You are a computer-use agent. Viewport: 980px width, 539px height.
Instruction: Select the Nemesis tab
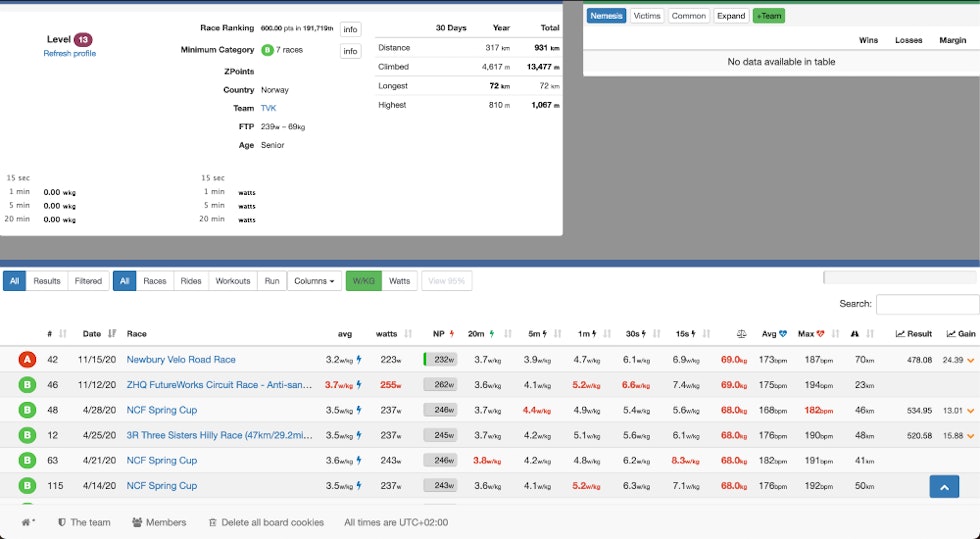pos(606,16)
